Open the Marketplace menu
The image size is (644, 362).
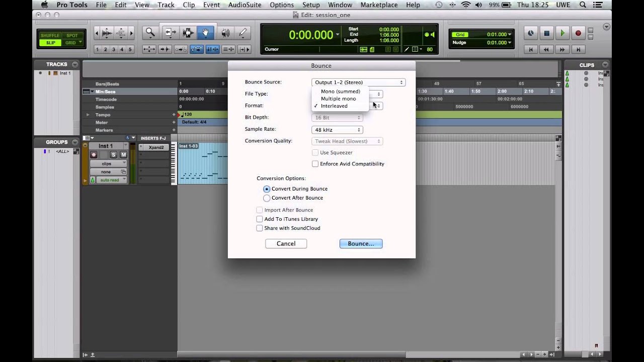(x=378, y=5)
